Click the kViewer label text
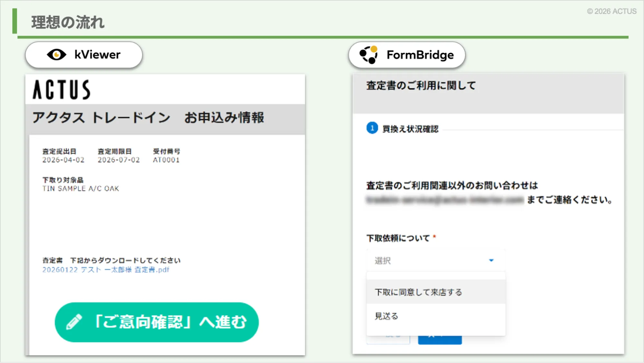This screenshot has height=363, width=644. (97, 55)
